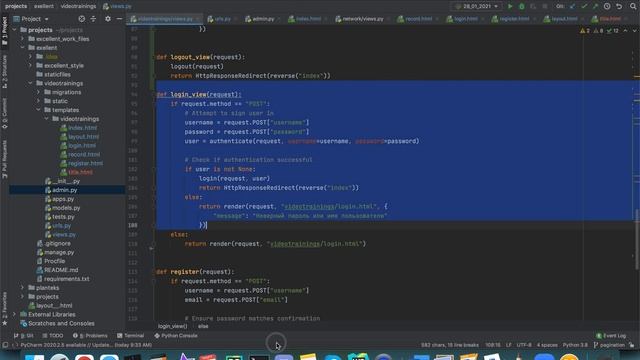
Task: Click the tool window quick access icon in status bar corner
Action: (x=5, y=345)
